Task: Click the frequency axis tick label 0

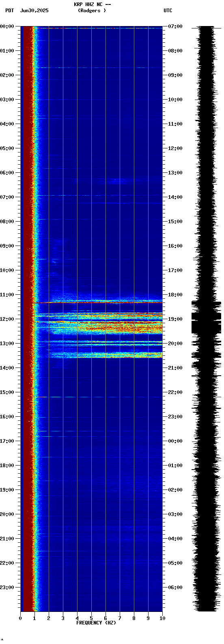Action: (x=20, y=618)
